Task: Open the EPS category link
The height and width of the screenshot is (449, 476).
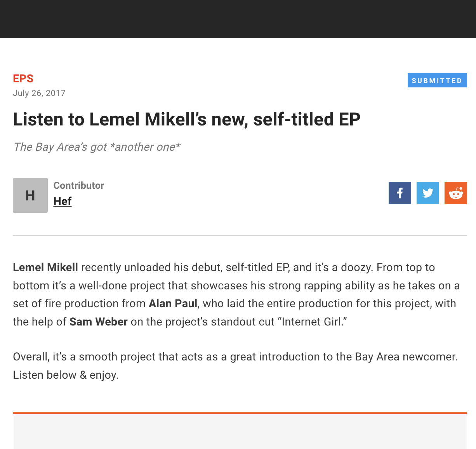Action: tap(23, 78)
